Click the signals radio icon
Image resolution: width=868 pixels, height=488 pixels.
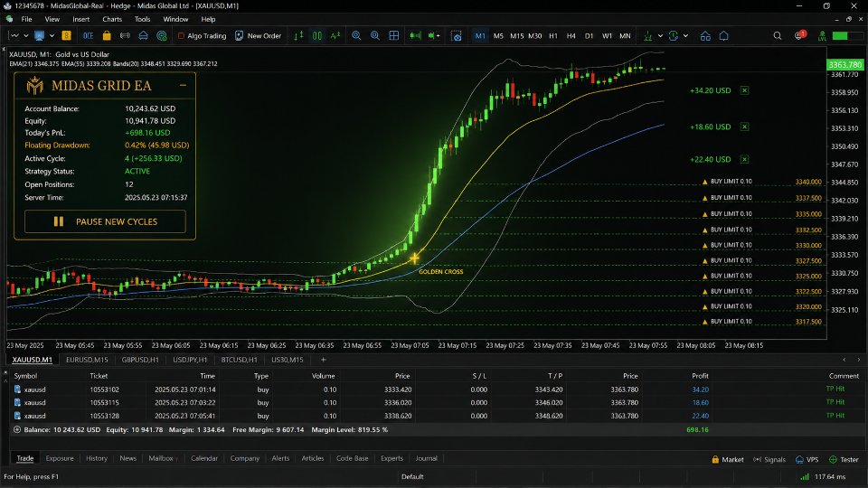point(125,35)
